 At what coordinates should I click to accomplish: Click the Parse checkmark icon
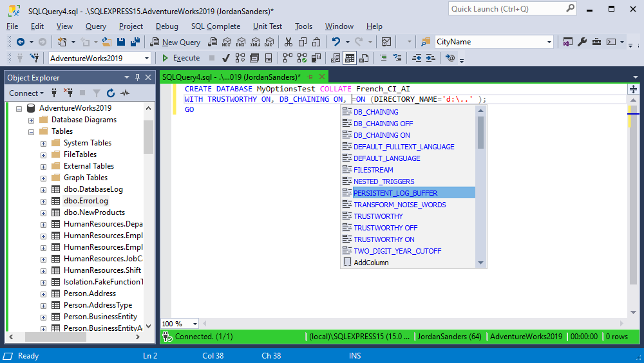click(x=226, y=58)
